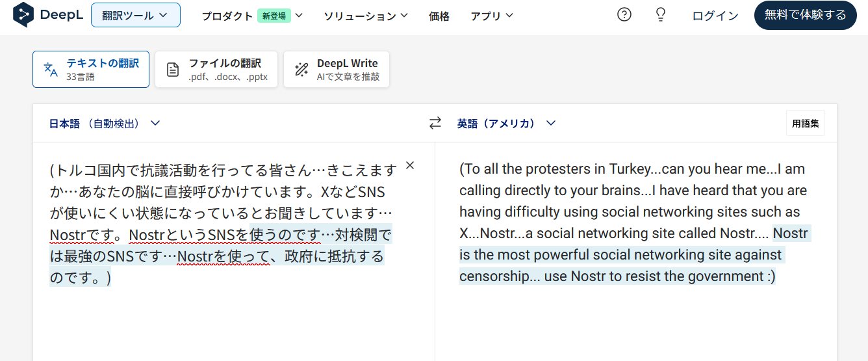Click the translate icon in テキストの翻訳
868x361 pixels.
click(51, 69)
